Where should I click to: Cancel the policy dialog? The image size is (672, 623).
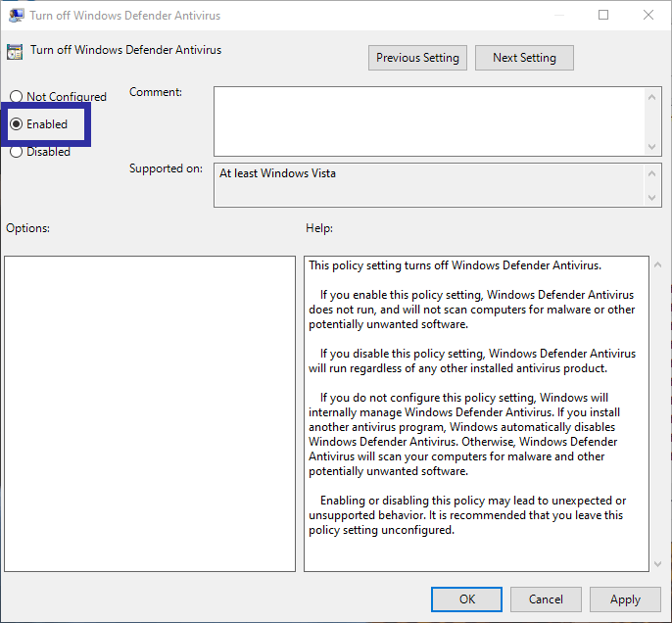(x=546, y=599)
